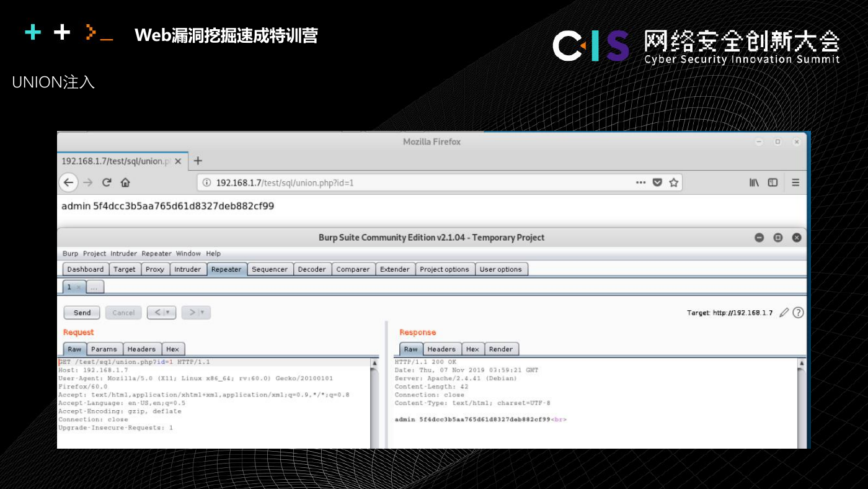Click the response pane scrollbar
Image resolution: width=868 pixels, height=489 pixels.
[x=802, y=403]
